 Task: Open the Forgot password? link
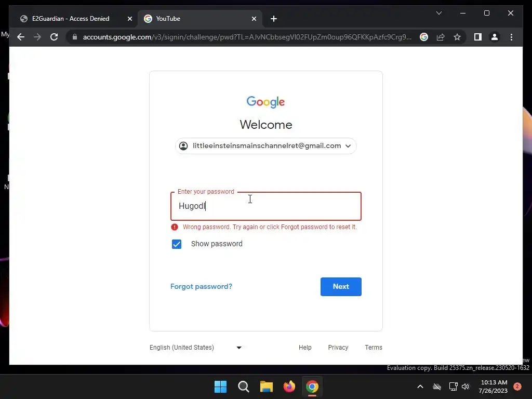[x=201, y=286]
